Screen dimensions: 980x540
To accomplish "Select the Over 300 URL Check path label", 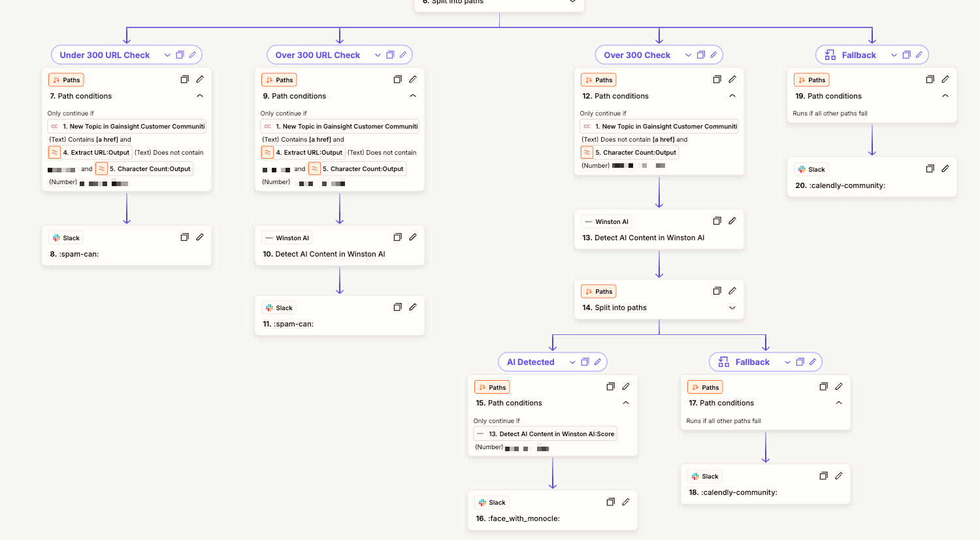I will (318, 55).
